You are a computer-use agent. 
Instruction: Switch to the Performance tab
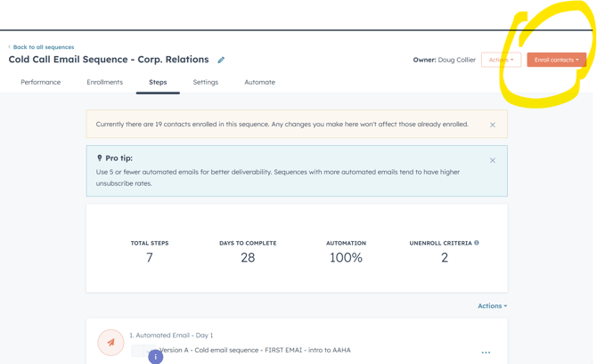click(41, 82)
